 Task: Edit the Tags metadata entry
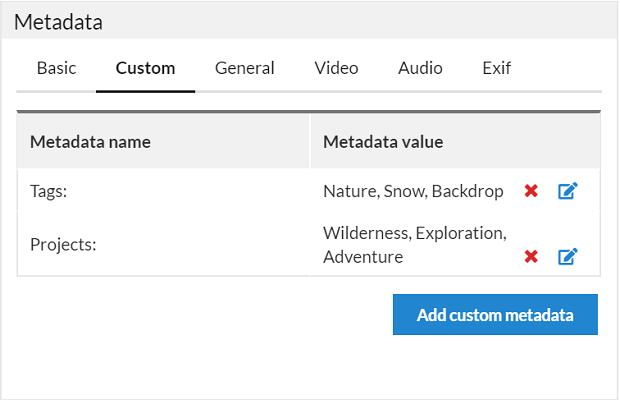click(x=568, y=191)
